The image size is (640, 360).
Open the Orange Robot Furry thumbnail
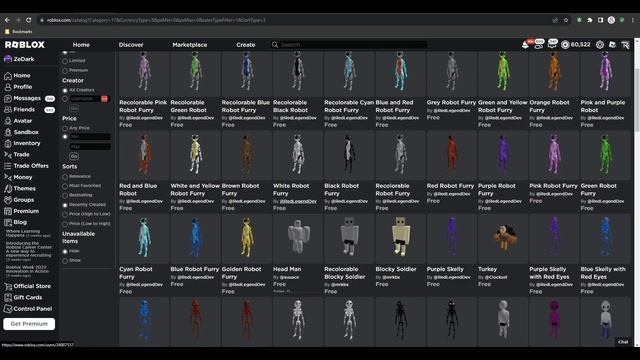click(554, 73)
